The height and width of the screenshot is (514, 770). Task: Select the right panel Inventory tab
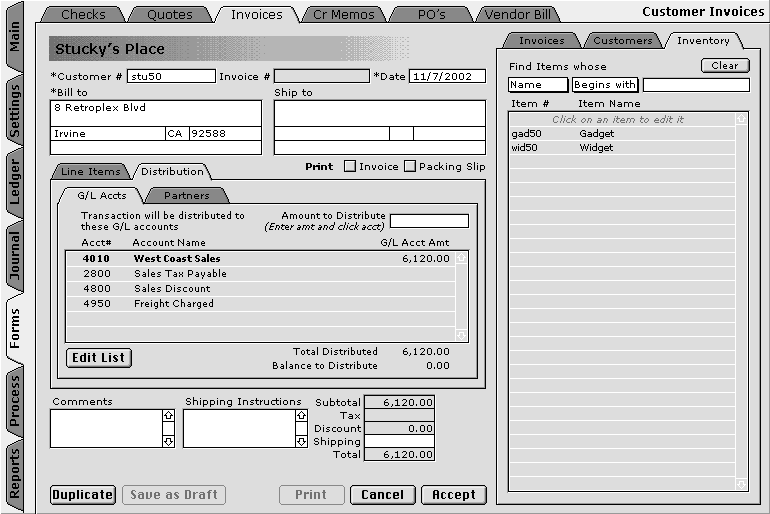[x=703, y=41]
